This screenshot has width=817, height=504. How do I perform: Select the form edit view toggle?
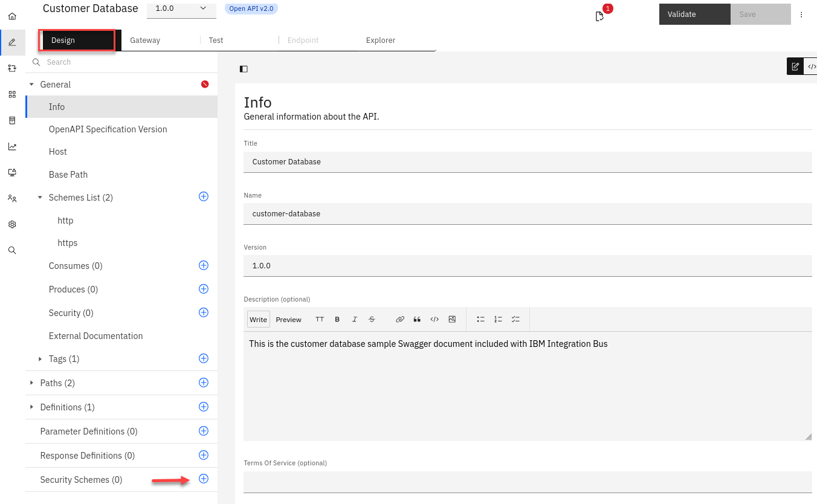click(x=795, y=66)
